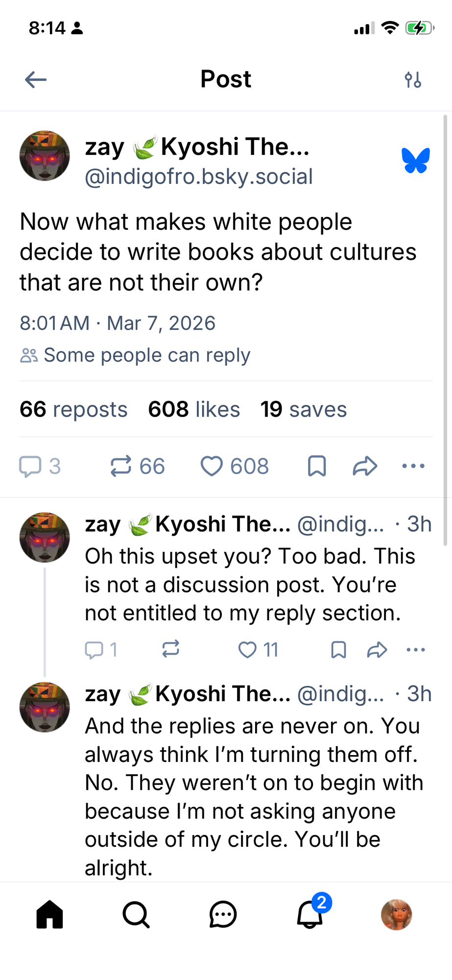
Task: Open the chat messages tab
Action: click(223, 914)
